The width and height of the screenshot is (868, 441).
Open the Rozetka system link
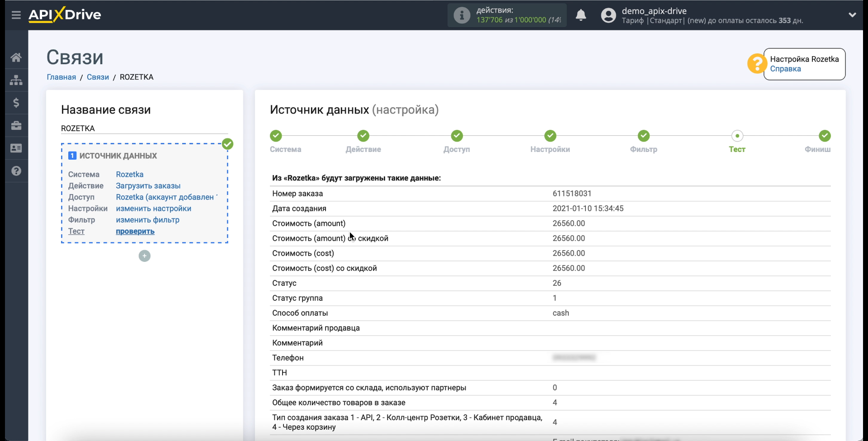click(x=130, y=174)
